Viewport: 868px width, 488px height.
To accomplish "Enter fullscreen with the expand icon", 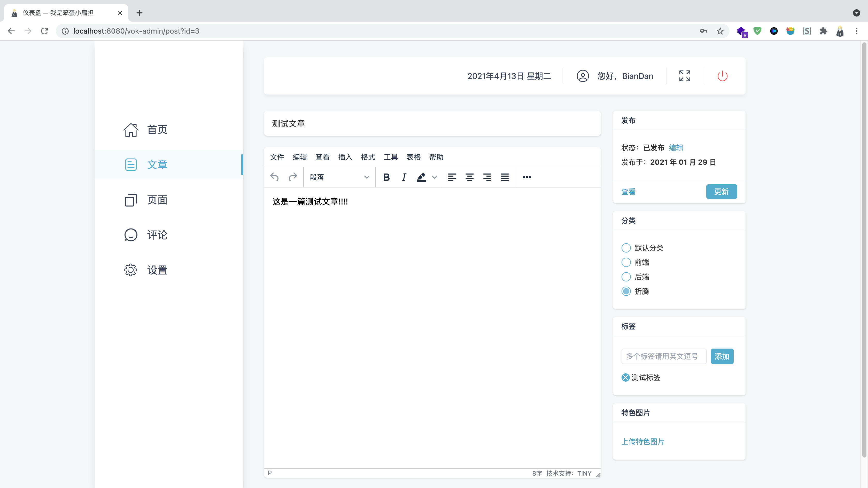I will coord(684,76).
